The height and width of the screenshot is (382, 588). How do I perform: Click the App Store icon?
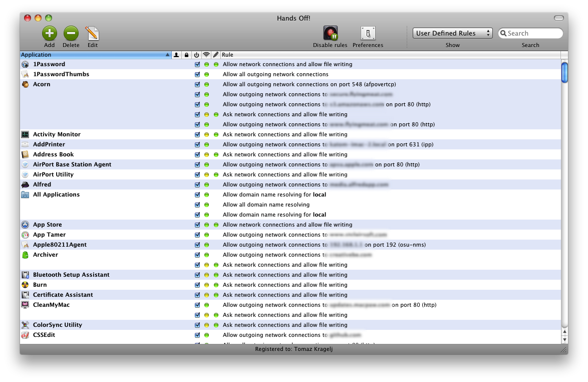pos(25,225)
